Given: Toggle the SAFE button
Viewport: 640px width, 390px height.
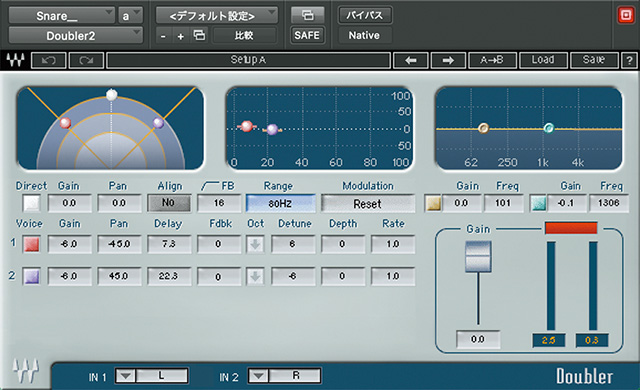Looking at the screenshot, I should click(x=307, y=35).
